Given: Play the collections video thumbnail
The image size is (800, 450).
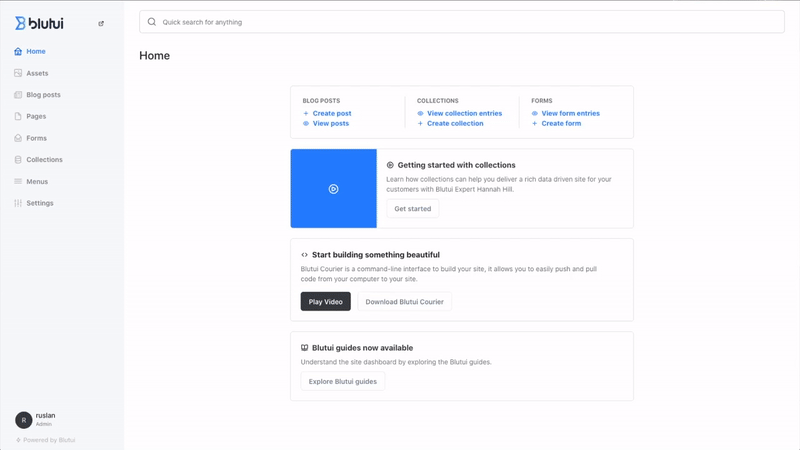Looking at the screenshot, I should click(x=333, y=189).
